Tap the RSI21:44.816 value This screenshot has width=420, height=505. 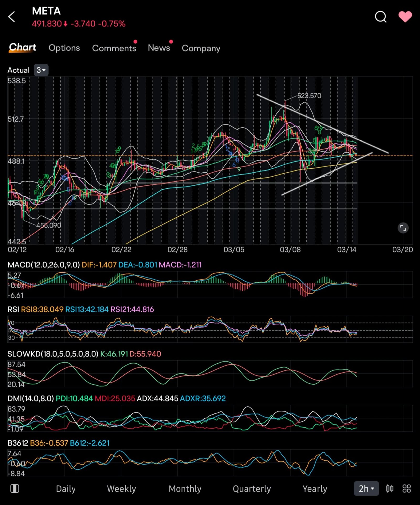132,309
